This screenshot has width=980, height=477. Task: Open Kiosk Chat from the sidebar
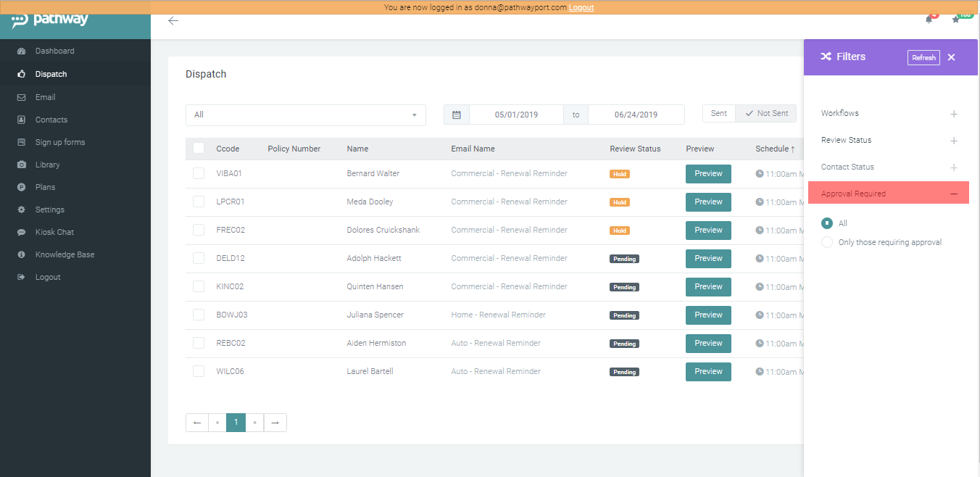54,231
